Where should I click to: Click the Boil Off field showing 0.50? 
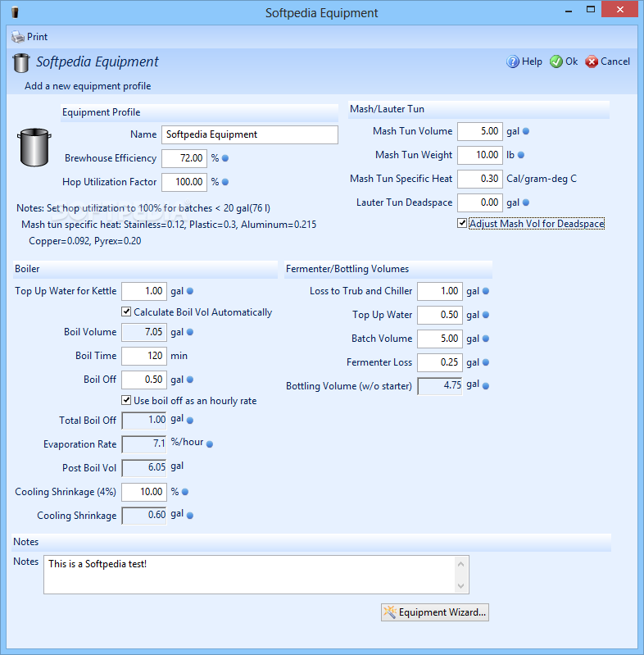click(144, 380)
